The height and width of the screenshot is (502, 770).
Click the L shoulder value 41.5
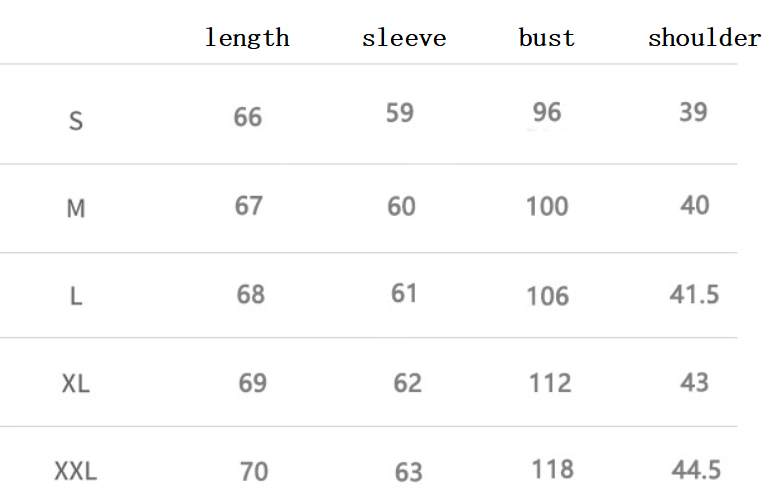(694, 294)
